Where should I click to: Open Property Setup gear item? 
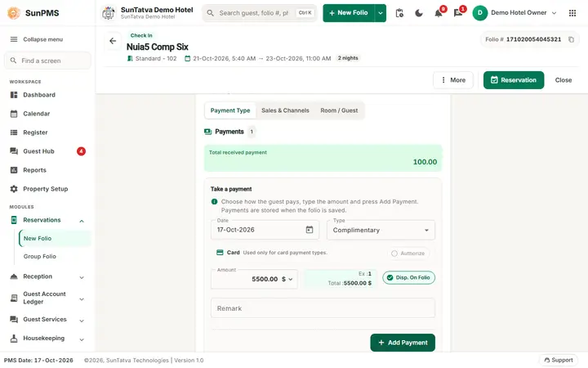(47, 189)
